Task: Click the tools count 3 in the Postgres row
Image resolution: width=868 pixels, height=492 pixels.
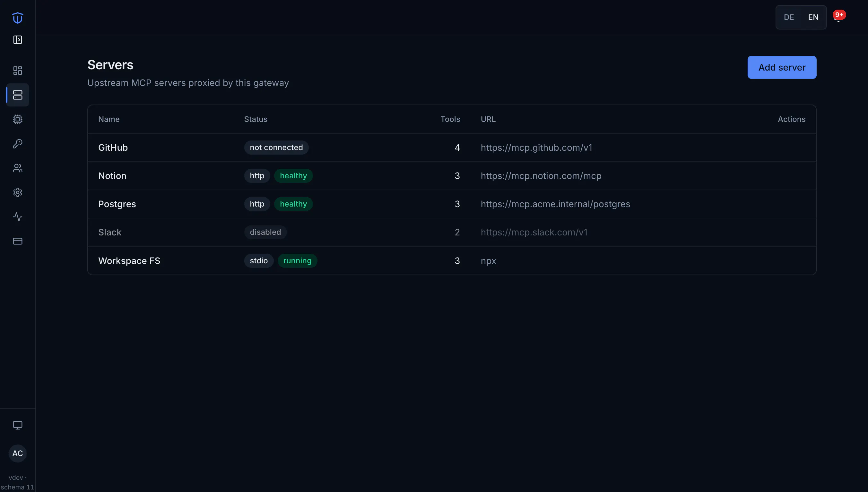Action: [x=457, y=204]
